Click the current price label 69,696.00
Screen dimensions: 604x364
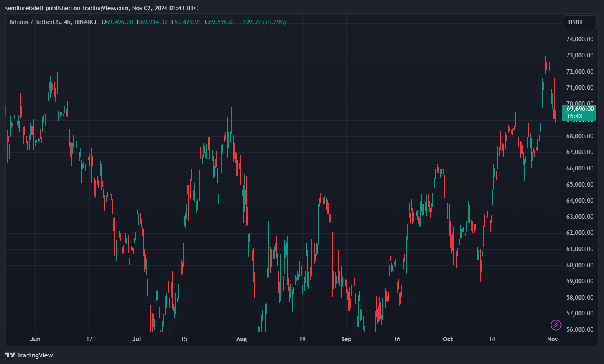(x=579, y=113)
